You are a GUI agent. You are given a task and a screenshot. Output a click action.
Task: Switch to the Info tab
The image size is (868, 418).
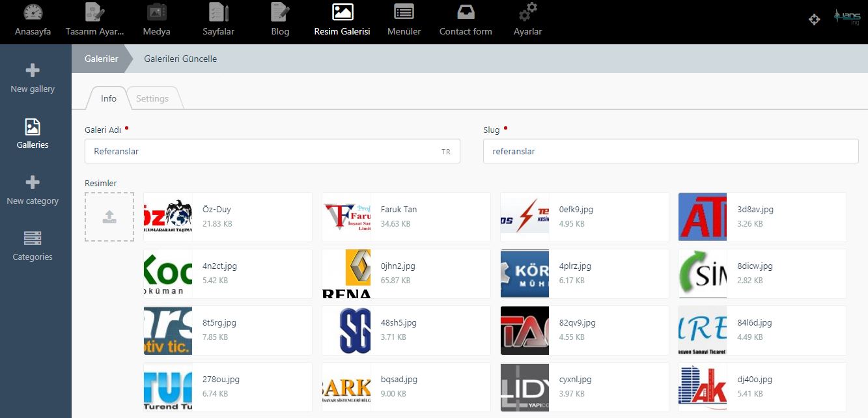[x=109, y=98]
